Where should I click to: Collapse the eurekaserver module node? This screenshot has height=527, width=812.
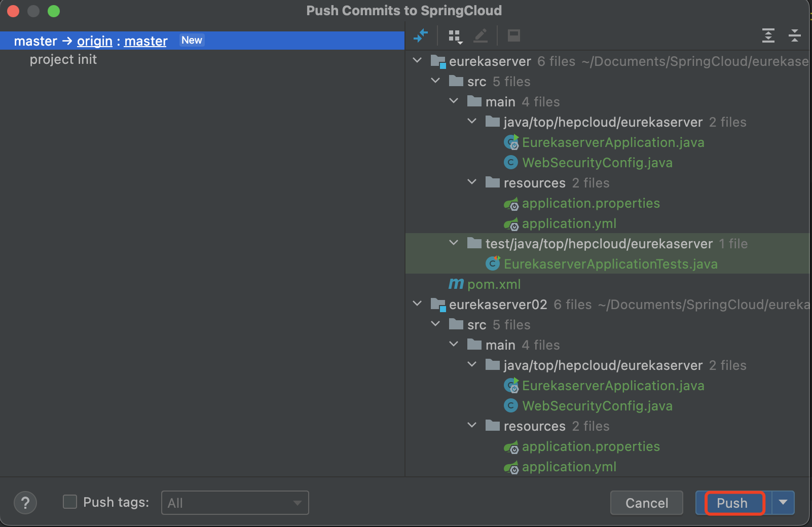pyautogui.click(x=417, y=61)
